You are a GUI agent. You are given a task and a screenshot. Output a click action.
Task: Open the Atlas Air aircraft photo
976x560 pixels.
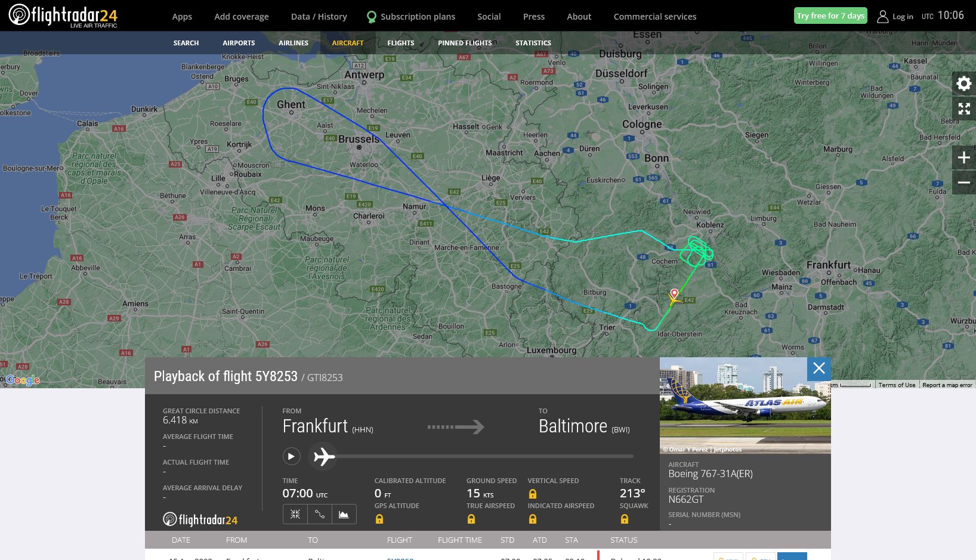pos(745,406)
